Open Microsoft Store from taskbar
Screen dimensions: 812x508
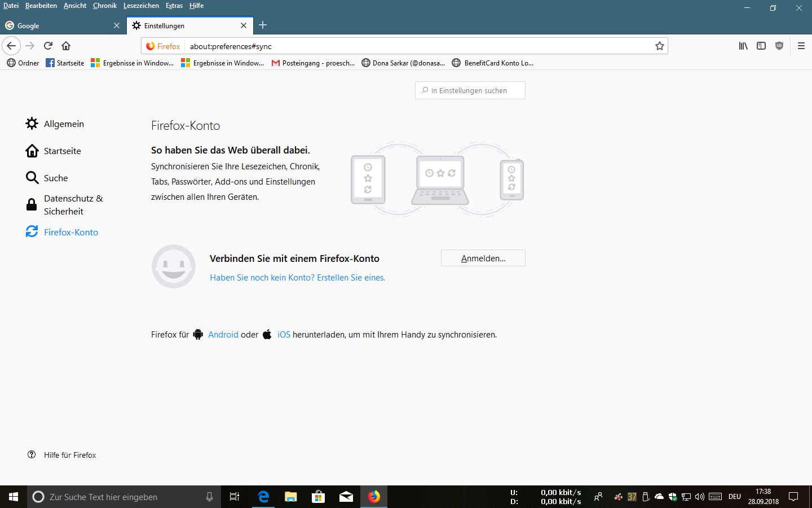click(x=318, y=497)
